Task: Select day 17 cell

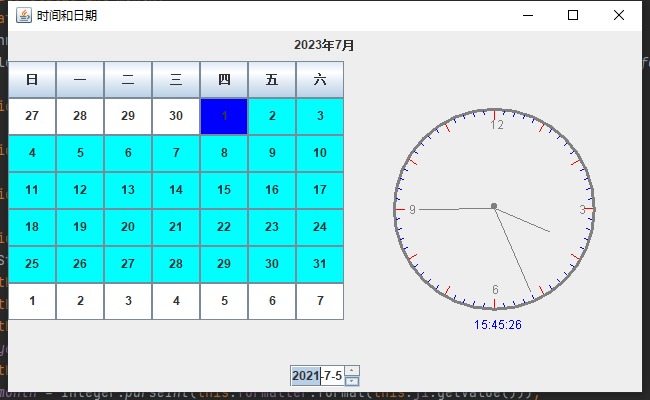Action: [320, 190]
